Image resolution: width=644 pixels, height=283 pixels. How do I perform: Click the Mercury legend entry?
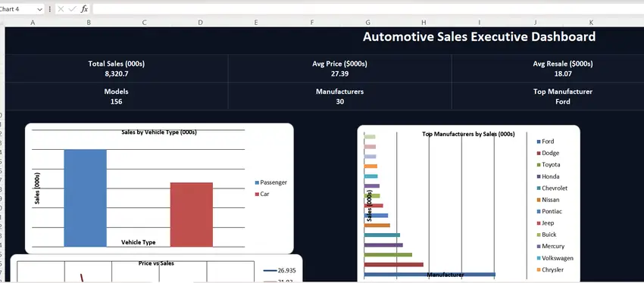coord(551,246)
